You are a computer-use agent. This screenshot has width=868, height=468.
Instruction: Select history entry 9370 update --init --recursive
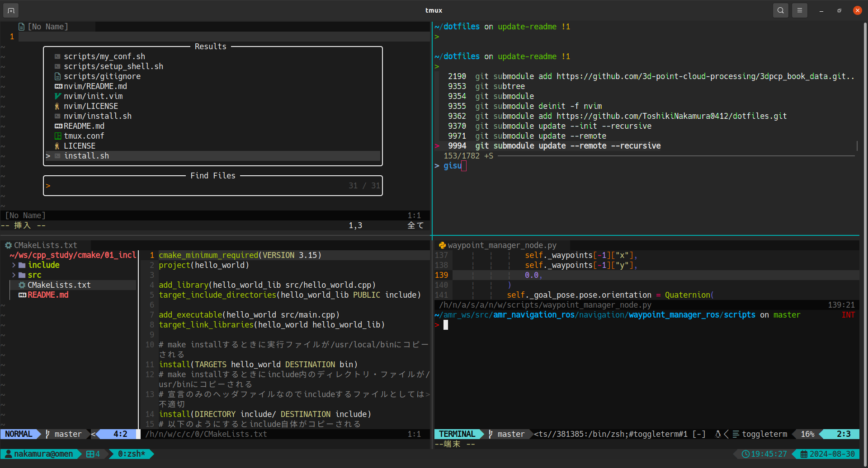tap(550, 126)
